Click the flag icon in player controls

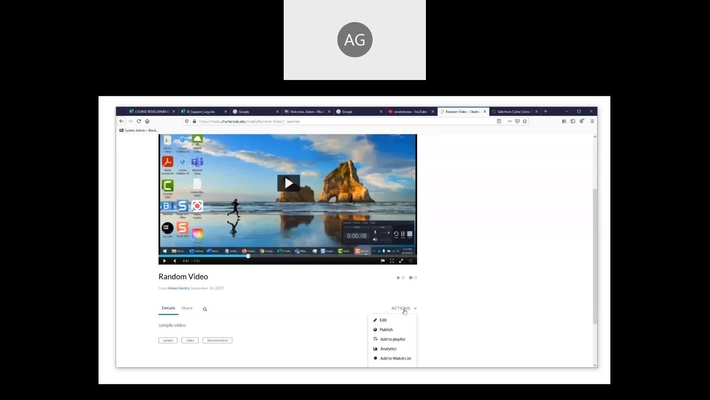(x=383, y=261)
